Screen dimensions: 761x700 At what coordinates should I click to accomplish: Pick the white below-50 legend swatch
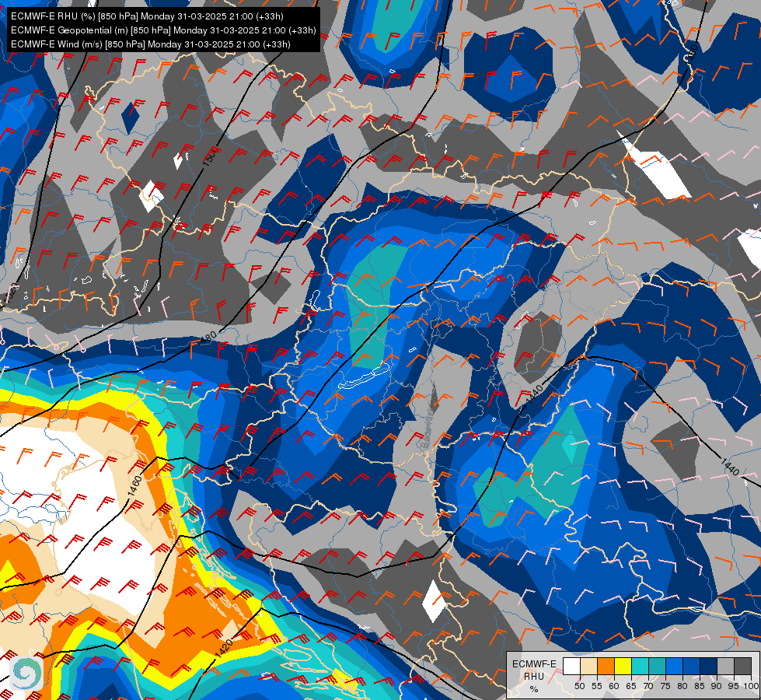pos(571,666)
